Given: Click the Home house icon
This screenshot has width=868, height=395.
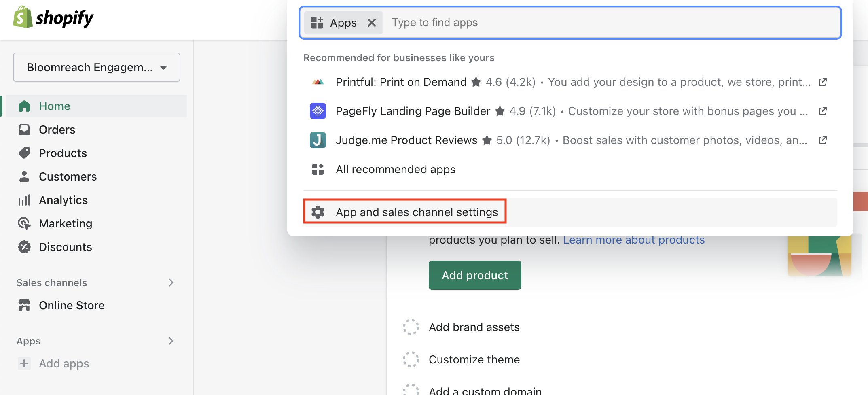Looking at the screenshot, I should [x=24, y=106].
